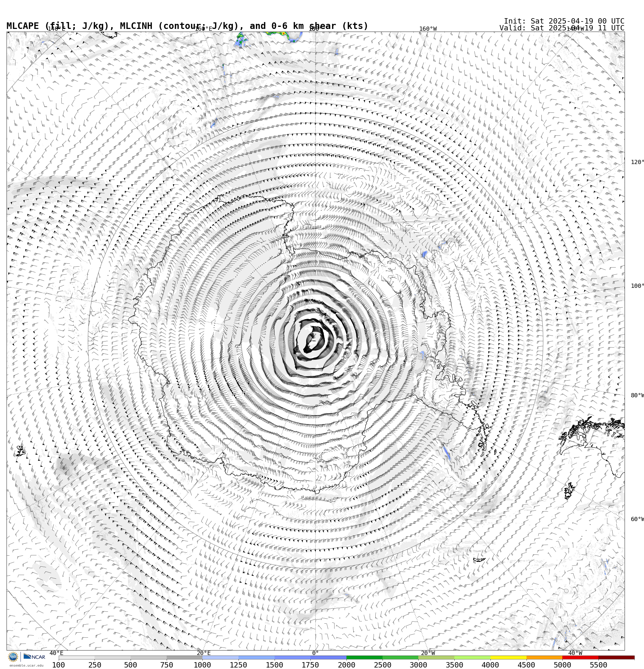The height and width of the screenshot is (669, 644).
Task: Open the ensemble.ucar.edu text link
Action: click(x=26, y=666)
